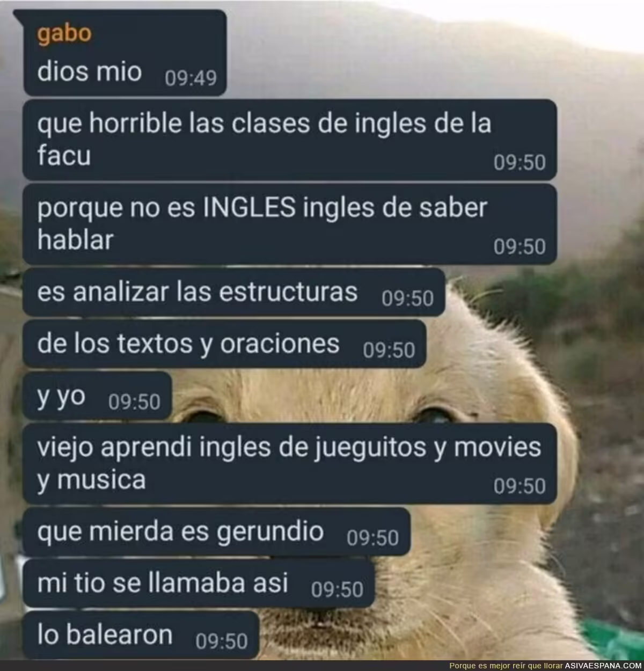Select the 'y yo' message bubble
644x671 pixels.
[97, 396]
